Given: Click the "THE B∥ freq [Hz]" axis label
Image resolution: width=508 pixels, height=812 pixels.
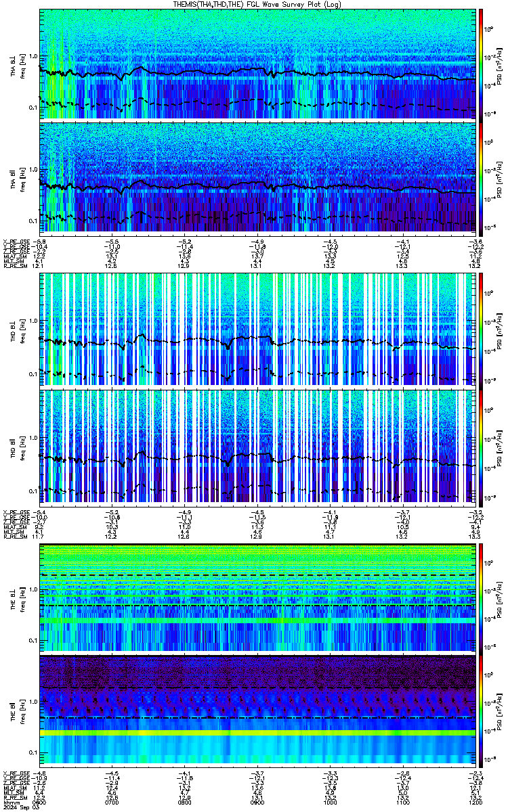Looking at the screenshot, I should pyautogui.click(x=18, y=710).
